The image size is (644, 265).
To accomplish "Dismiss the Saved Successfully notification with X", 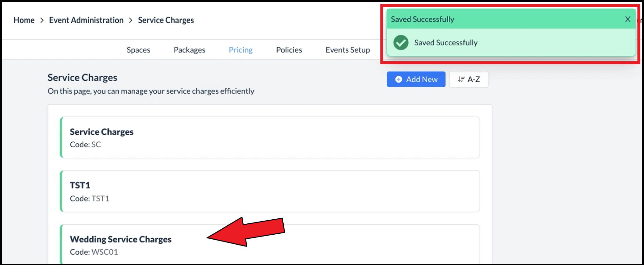I will coord(627,19).
